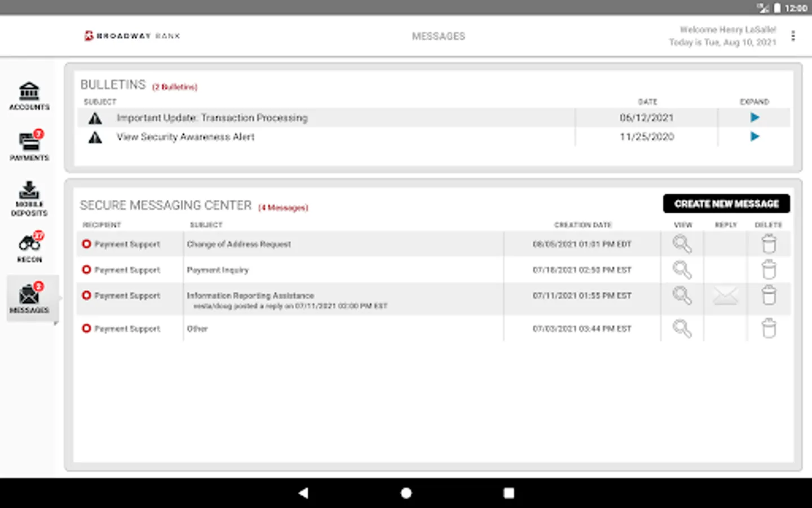Reply to the Information Reporting Assistance message
The image size is (812, 508).
726,295
